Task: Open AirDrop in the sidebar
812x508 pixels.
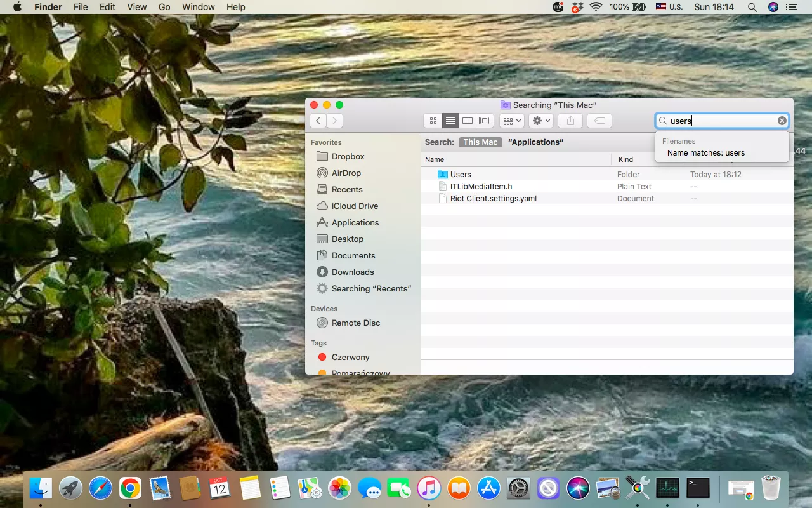Action: pos(346,173)
